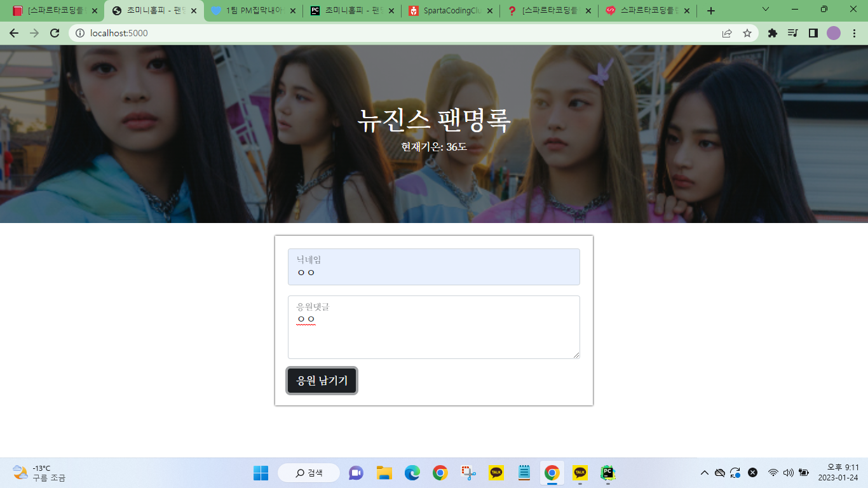Switch to 초미니홈피 tab with PyCharm favicon
Viewport: 868px width, 488px height.
pos(352,11)
